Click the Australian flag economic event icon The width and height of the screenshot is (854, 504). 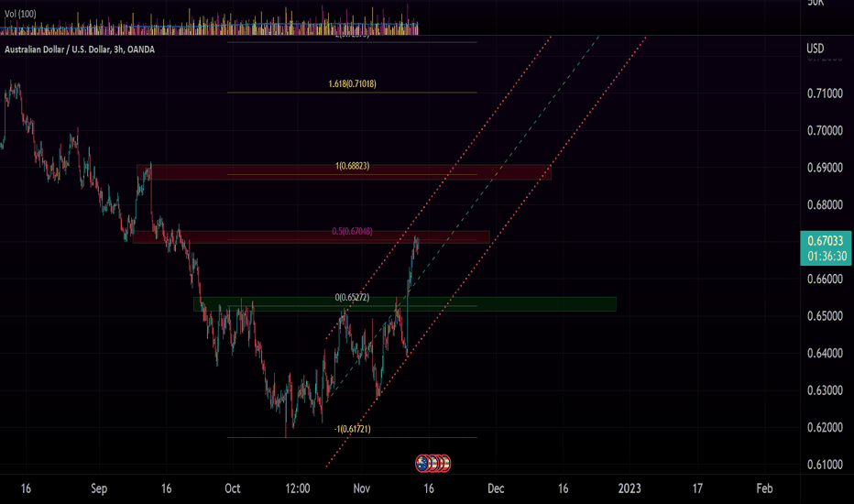422,463
